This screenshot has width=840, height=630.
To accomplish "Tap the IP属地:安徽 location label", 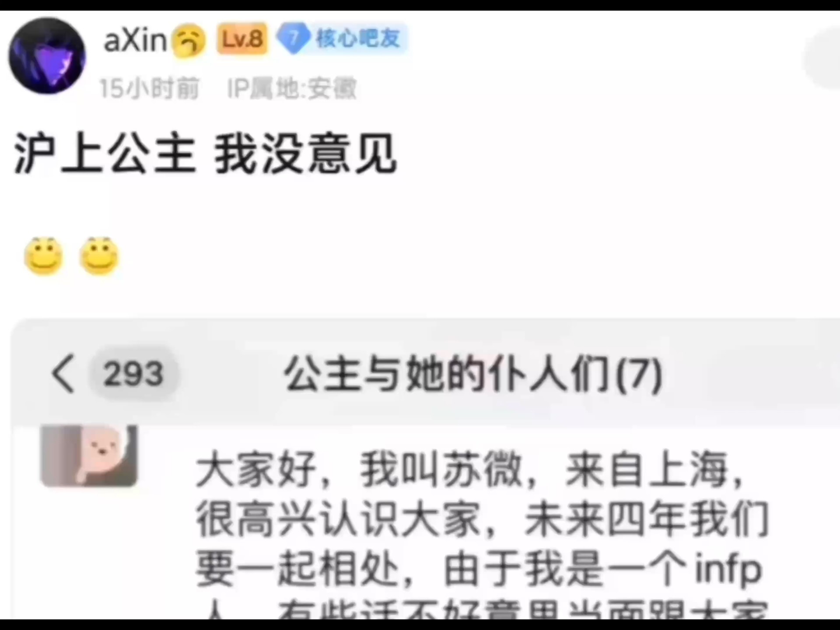I will (x=292, y=88).
